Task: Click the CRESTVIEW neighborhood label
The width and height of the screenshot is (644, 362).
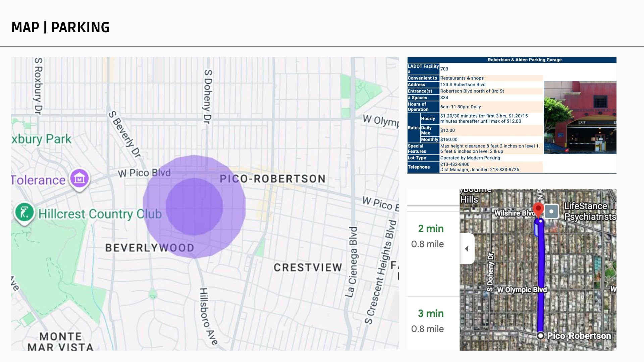Action: coord(308,267)
